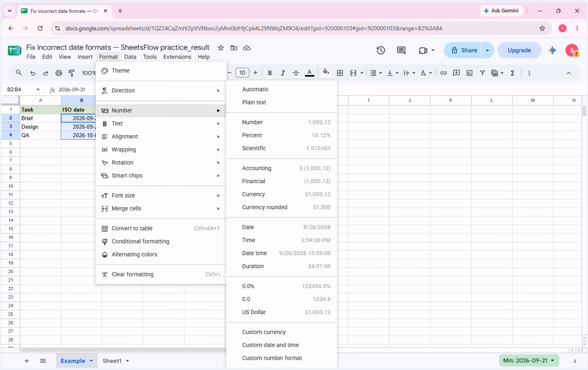Choose Plain text number format
Screen dimensions: 588x370
[282, 102]
